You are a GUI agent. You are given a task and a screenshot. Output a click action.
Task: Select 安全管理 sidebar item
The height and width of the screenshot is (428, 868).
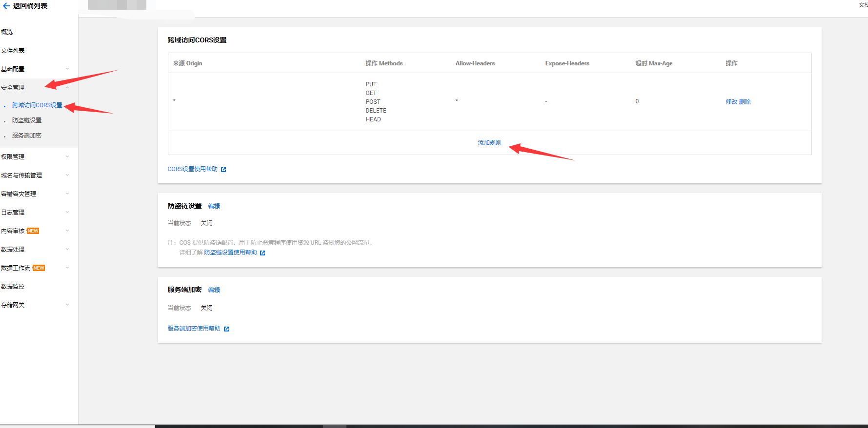click(13, 88)
